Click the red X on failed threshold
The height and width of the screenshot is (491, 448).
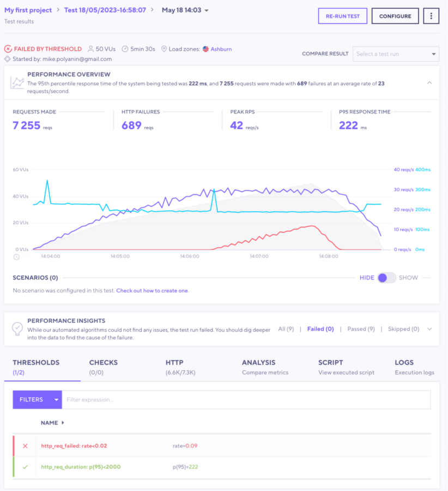pyautogui.click(x=25, y=446)
